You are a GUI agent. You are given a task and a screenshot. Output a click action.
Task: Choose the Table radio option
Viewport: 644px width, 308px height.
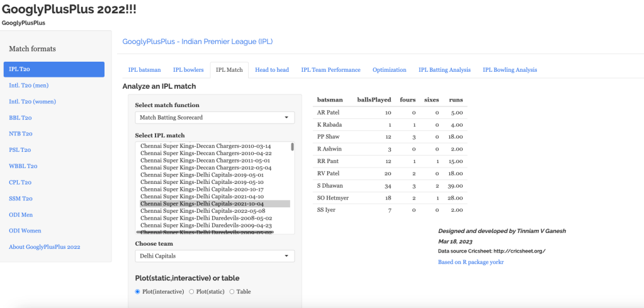coord(232,292)
